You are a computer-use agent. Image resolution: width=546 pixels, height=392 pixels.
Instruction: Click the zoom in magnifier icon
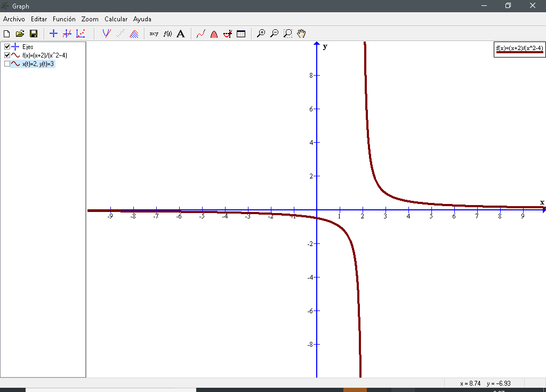[261, 34]
